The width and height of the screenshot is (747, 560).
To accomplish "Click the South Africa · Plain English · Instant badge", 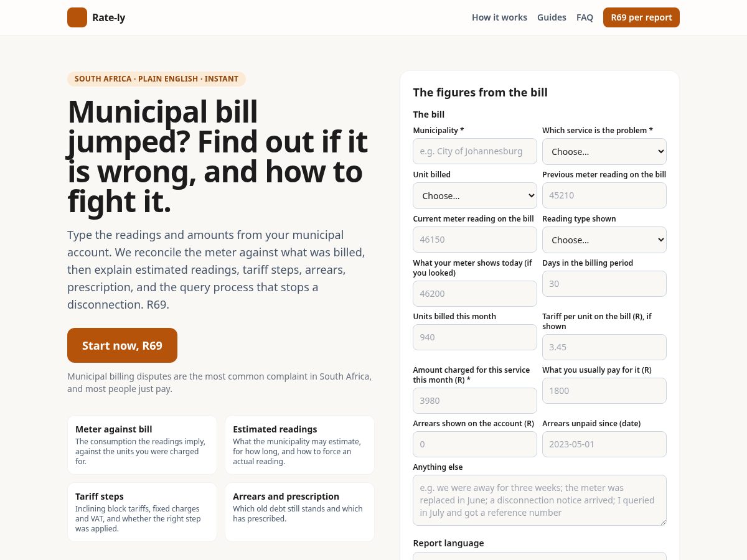I will tap(156, 79).
